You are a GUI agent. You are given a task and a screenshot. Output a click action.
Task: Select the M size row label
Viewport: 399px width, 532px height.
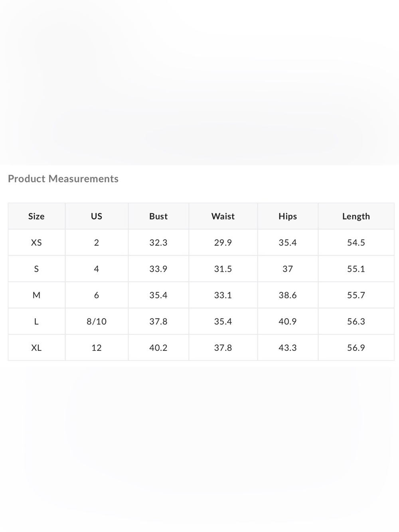coord(36,295)
